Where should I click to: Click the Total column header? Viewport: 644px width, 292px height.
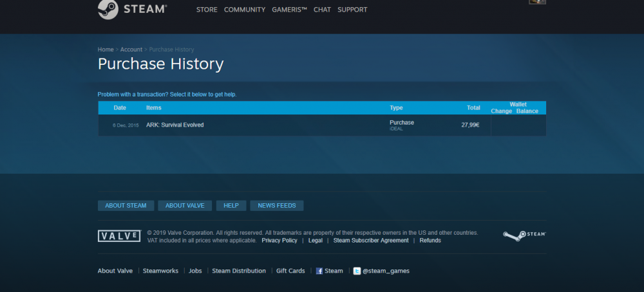tap(473, 108)
